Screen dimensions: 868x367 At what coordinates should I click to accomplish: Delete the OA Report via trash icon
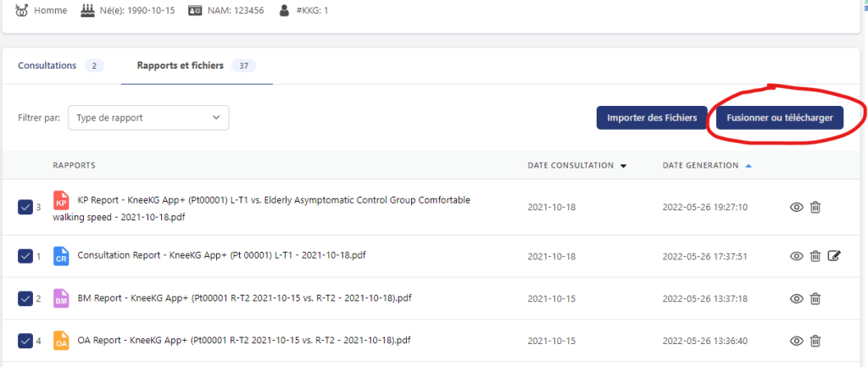[x=815, y=341]
